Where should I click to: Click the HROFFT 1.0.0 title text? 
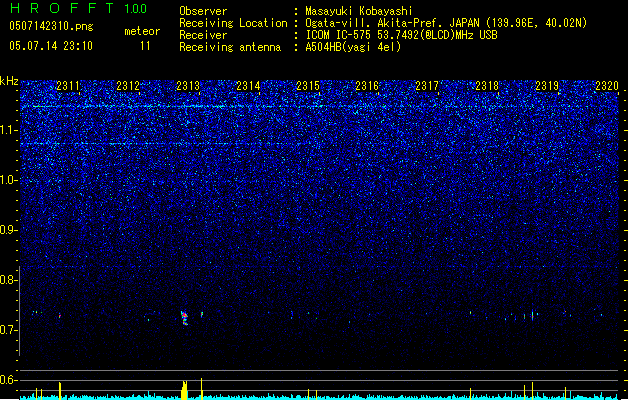coord(78,8)
